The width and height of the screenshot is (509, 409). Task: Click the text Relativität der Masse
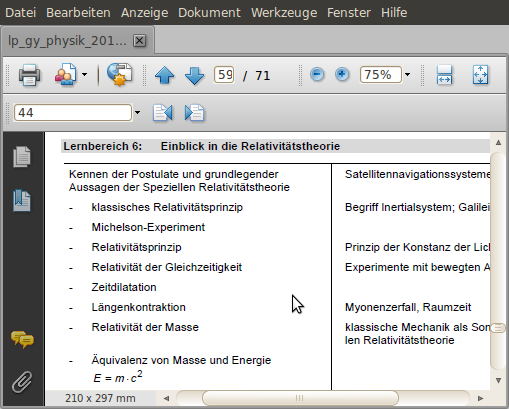145,327
